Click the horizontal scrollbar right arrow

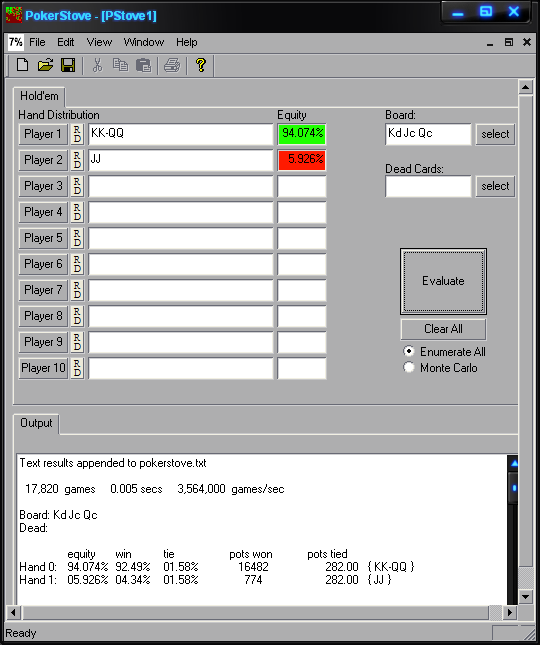point(510,613)
